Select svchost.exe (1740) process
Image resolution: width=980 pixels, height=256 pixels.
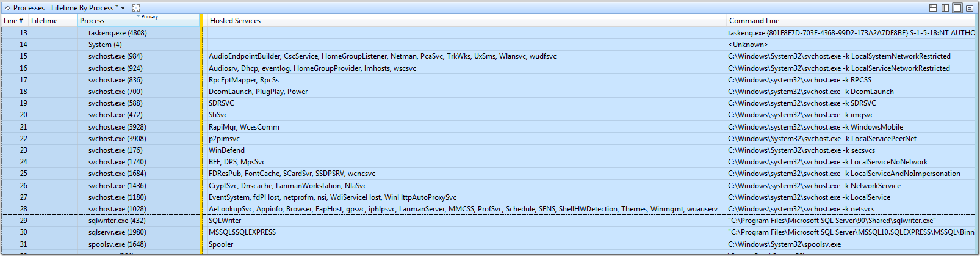(x=117, y=162)
